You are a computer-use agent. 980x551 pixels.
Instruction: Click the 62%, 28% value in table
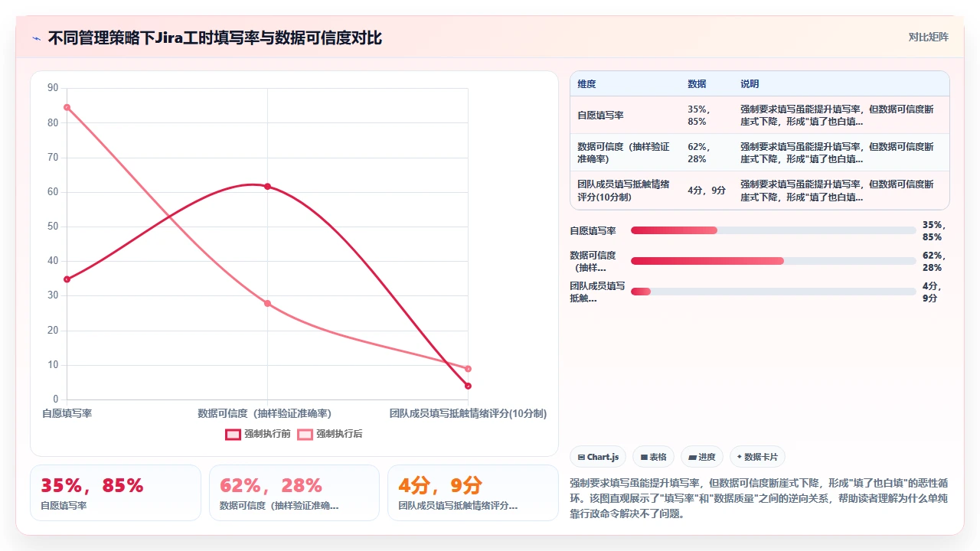(699, 152)
